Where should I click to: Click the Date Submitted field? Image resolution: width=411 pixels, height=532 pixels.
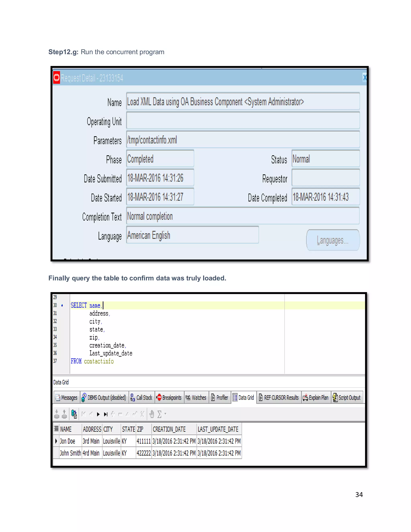160,178
